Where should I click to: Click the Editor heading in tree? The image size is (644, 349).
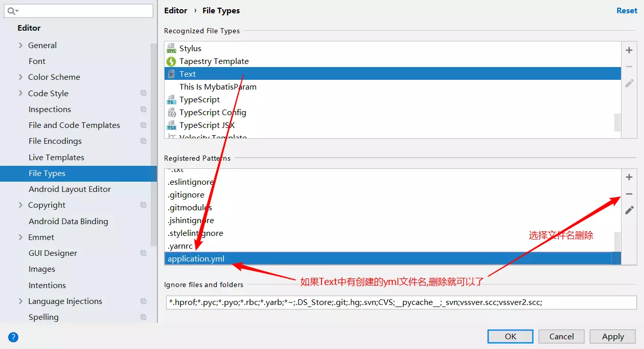click(29, 28)
